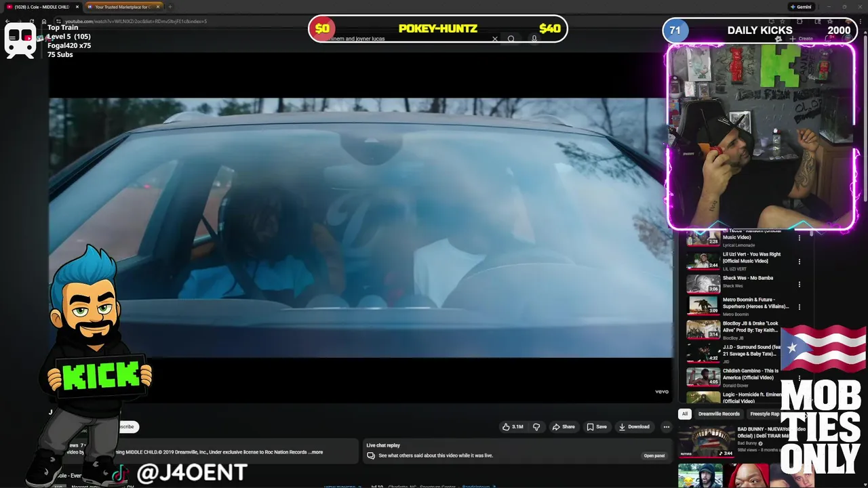Screen dimensions: 868x488
Task: Download the video
Action: [634, 427]
